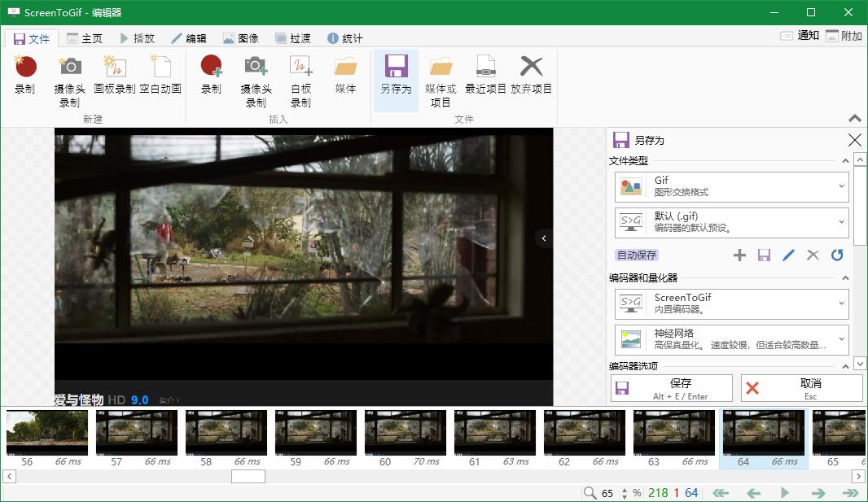Viewport: 868px width, 502px height.
Task: Select frame 56 thumbnail
Action: 47,439
